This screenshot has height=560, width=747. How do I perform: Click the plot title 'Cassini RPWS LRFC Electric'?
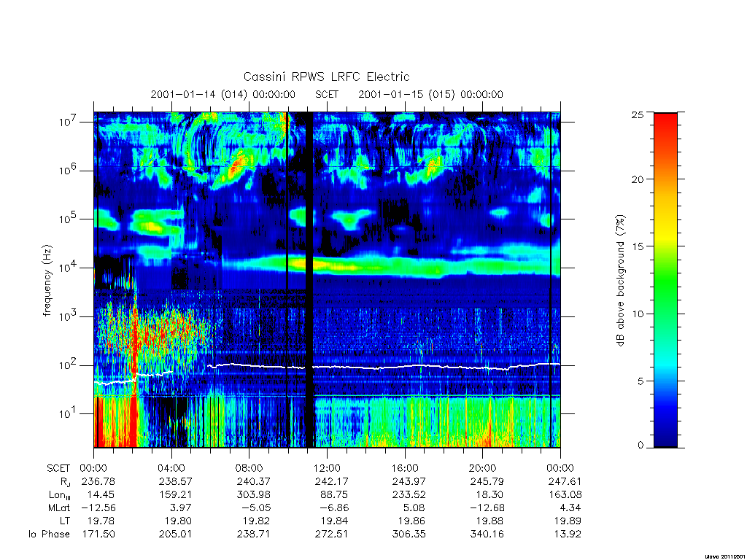pos(326,77)
